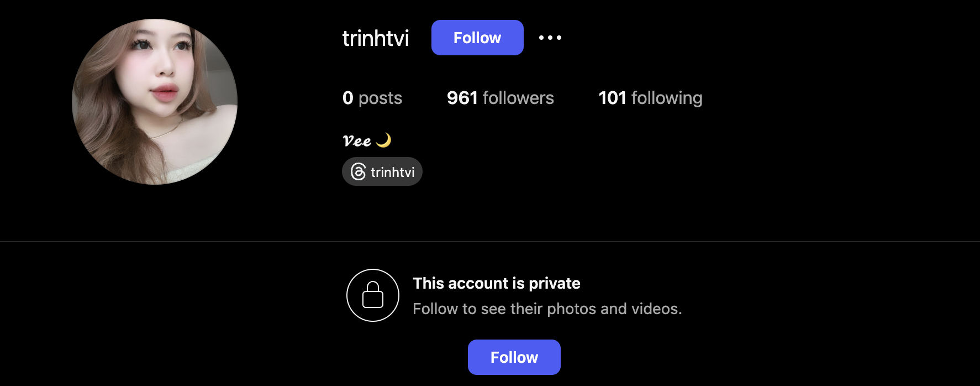Click the word "following" in the stats

click(667, 98)
